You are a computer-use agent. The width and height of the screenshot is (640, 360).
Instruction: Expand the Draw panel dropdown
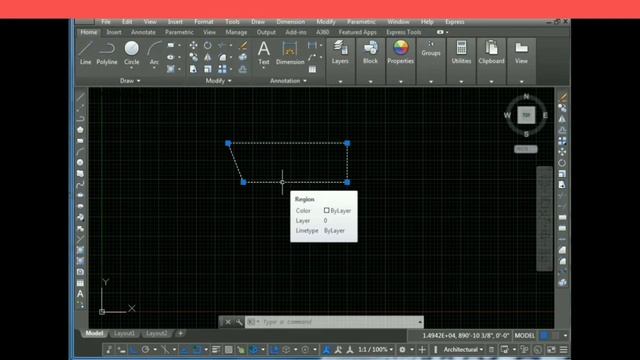(x=130, y=81)
